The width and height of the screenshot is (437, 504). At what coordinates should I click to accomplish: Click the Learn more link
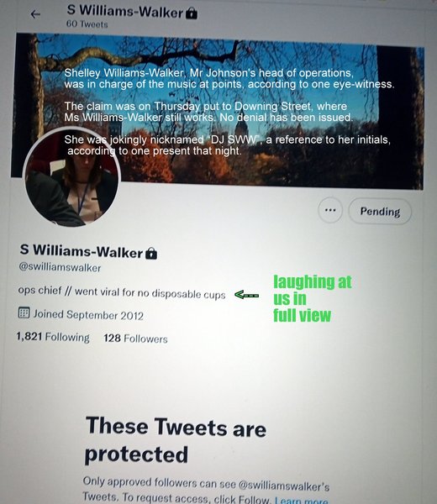[x=302, y=501]
